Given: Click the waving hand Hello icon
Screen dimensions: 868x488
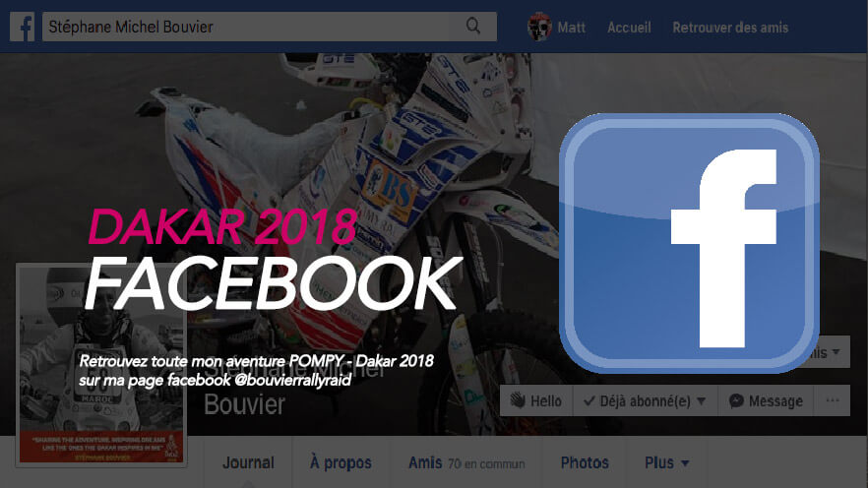Looking at the screenshot, I should 518,400.
